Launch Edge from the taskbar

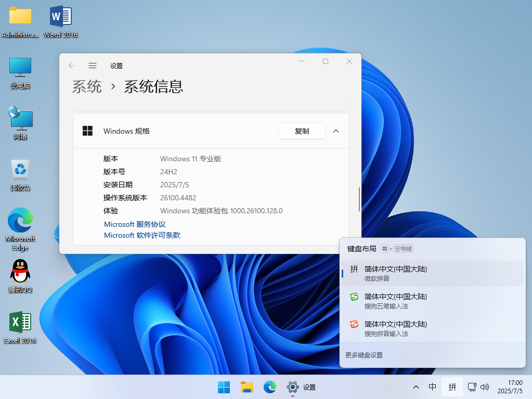[270, 387]
